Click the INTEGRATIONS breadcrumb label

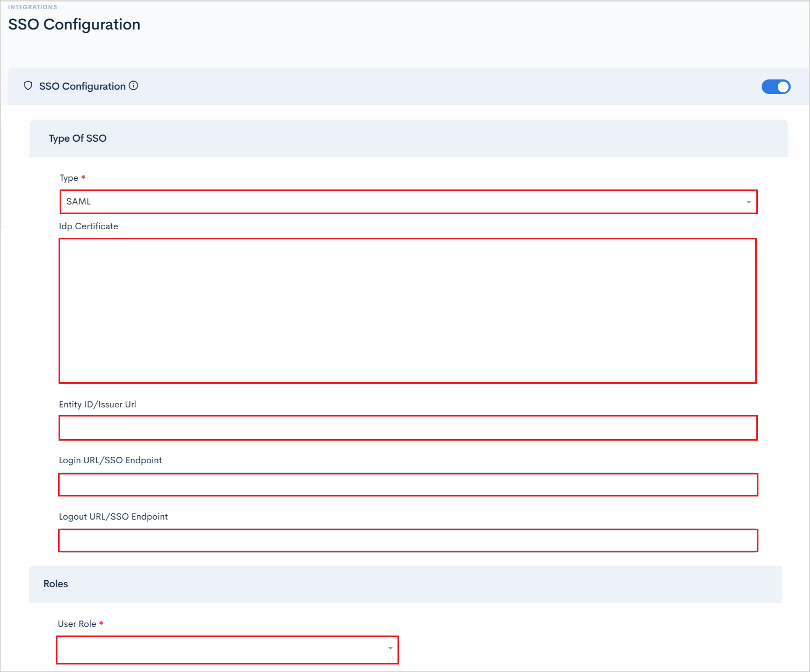point(33,7)
